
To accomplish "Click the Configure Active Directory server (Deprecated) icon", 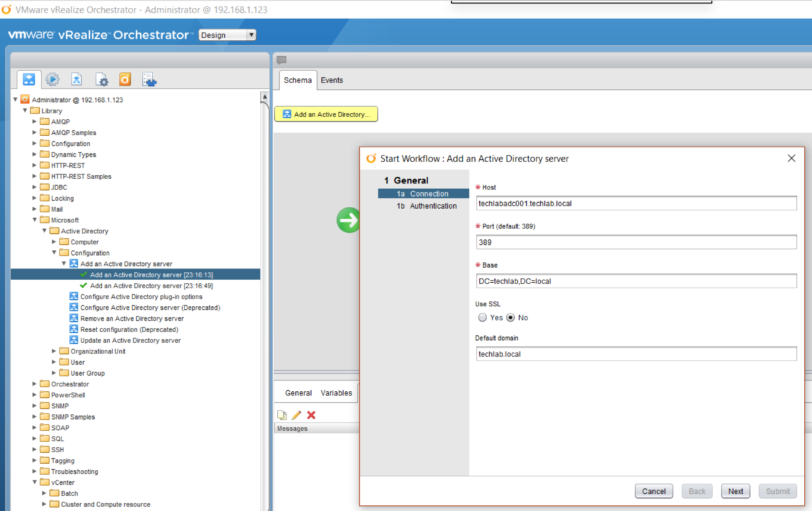I will pos(74,307).
